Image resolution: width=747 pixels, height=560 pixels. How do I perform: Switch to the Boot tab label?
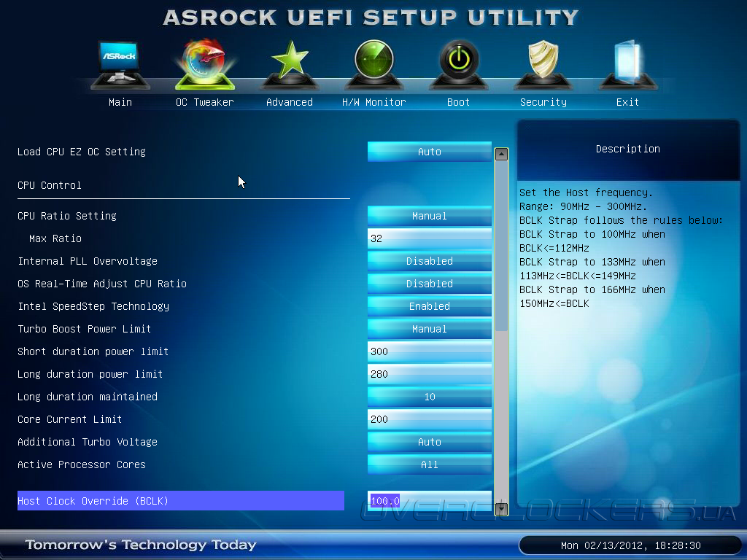tap(458, 102)
